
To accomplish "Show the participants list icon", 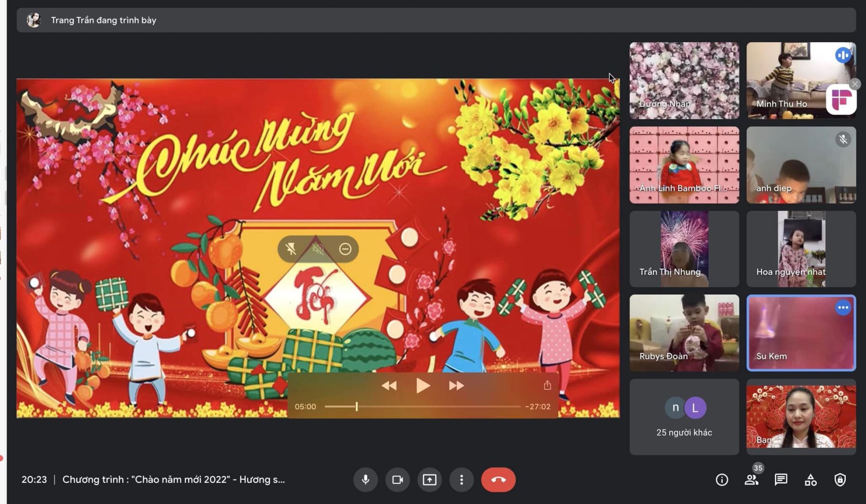I will [x=751, y=479].
